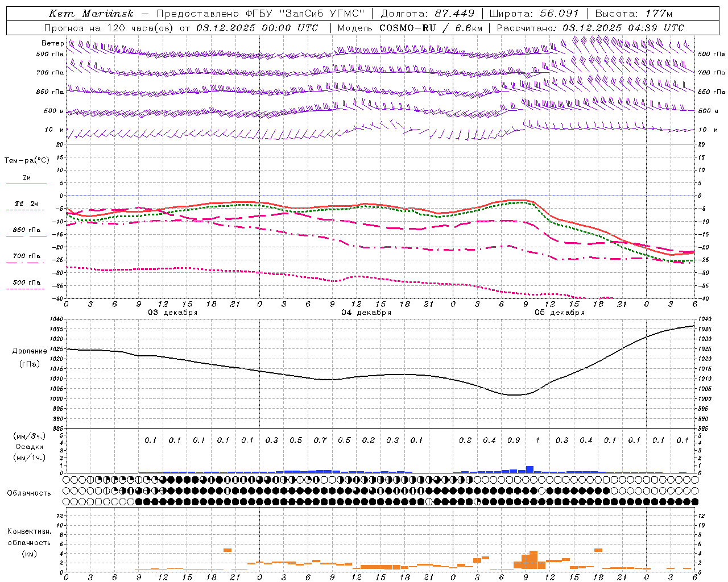
Task: Click pink dotted sample under legend '500 гПа'
Action: click(x=26, y=289)
